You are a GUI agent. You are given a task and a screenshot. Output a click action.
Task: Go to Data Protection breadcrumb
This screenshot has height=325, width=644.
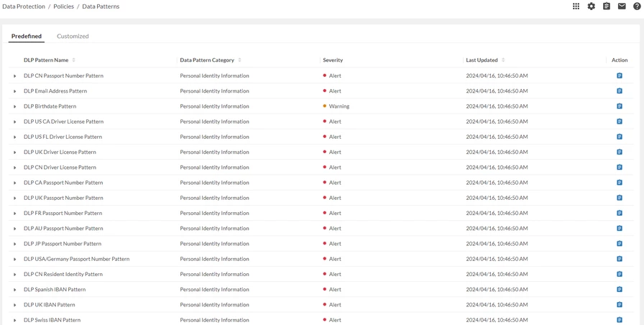coord(24,6)
